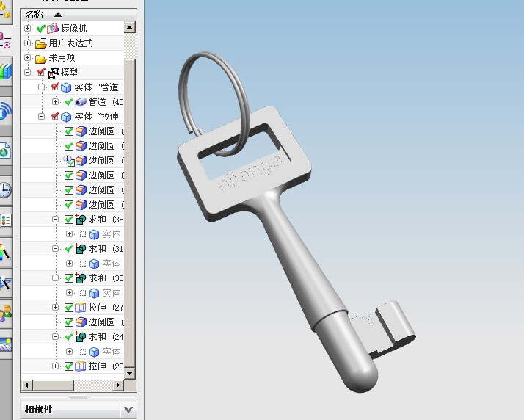
Task: Click the extrude icon for 拉伸 (27
Action: (x=81, y=308)
